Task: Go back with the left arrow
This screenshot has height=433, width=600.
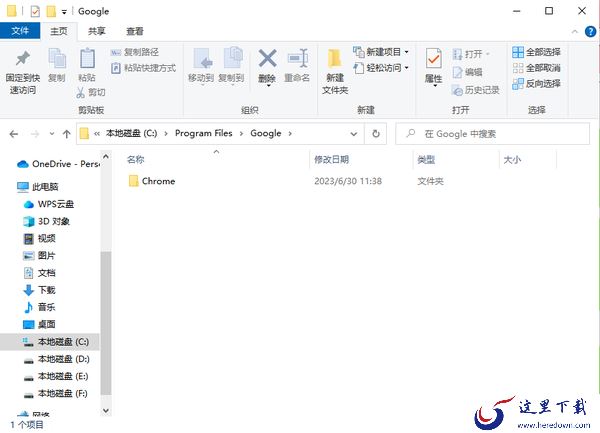Action: [x=14, y=134]
